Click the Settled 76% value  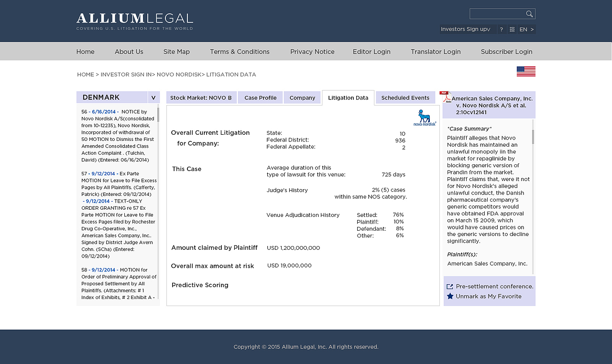398,215
